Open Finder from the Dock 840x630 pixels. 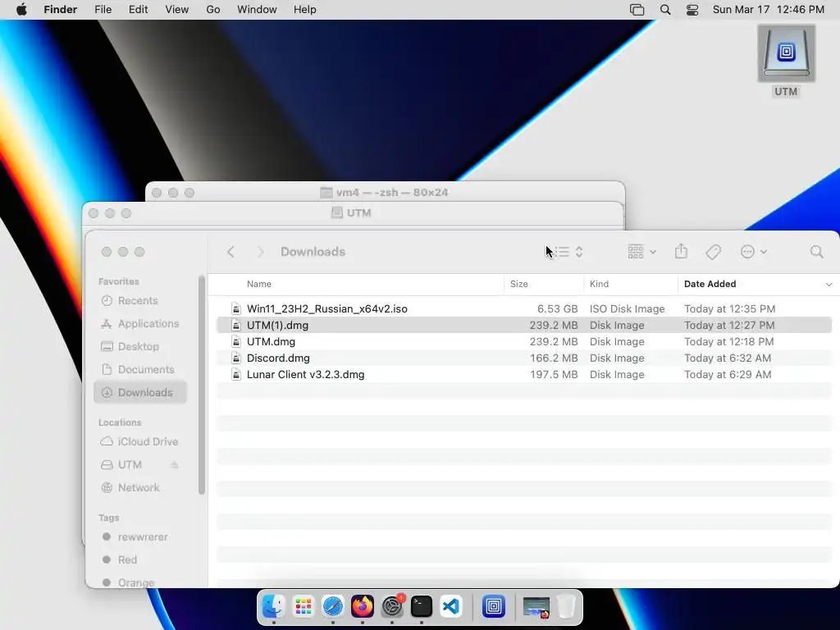(274, 606)
